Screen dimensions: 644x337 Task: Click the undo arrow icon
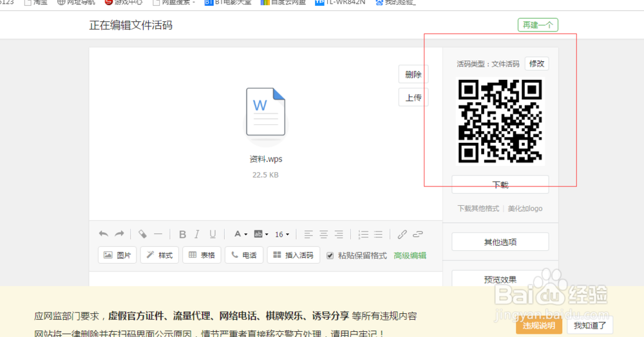point(104,234)
